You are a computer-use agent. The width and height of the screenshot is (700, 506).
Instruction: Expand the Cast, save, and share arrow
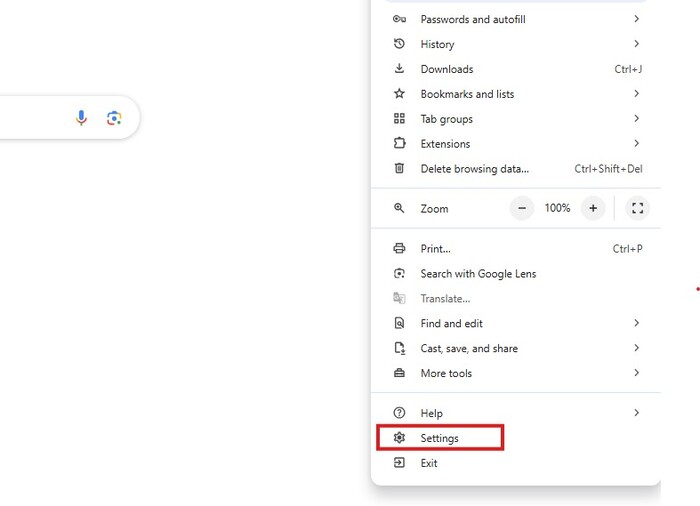tap(637, 348)
